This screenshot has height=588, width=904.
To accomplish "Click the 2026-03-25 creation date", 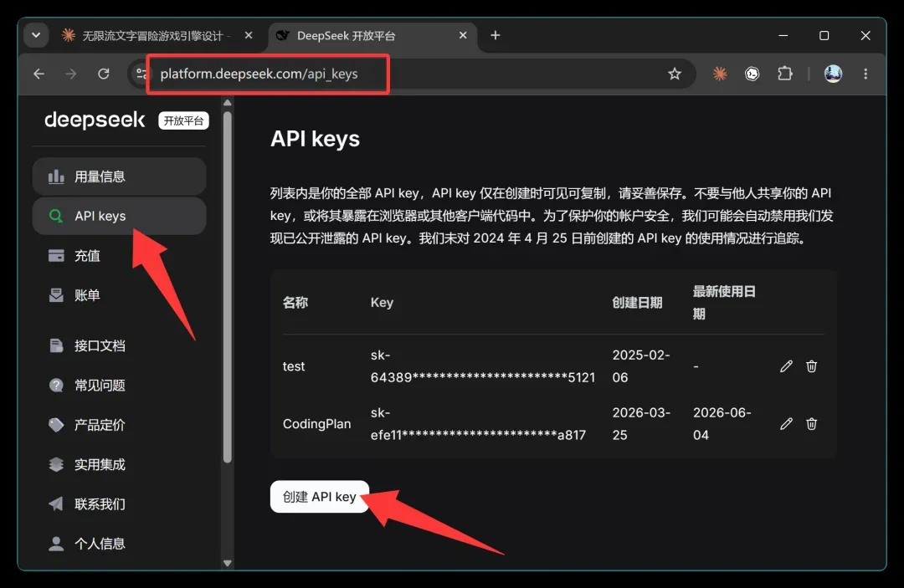I will point(641,424).
